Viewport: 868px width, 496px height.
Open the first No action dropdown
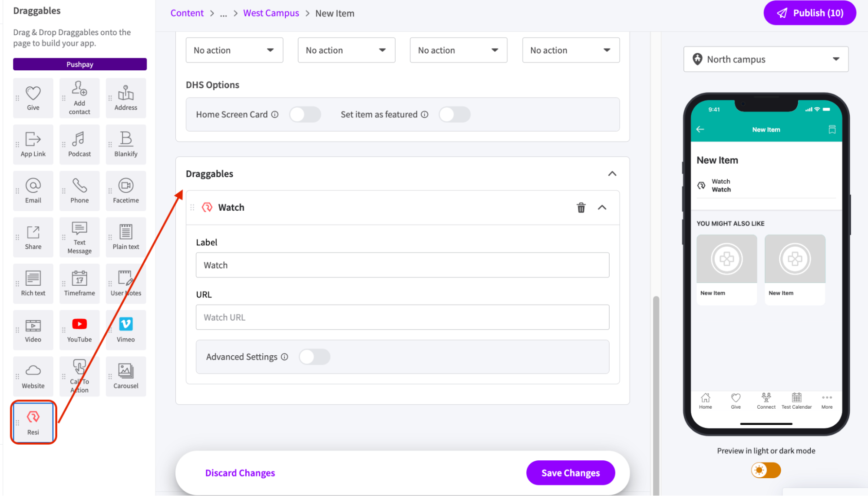234,50
